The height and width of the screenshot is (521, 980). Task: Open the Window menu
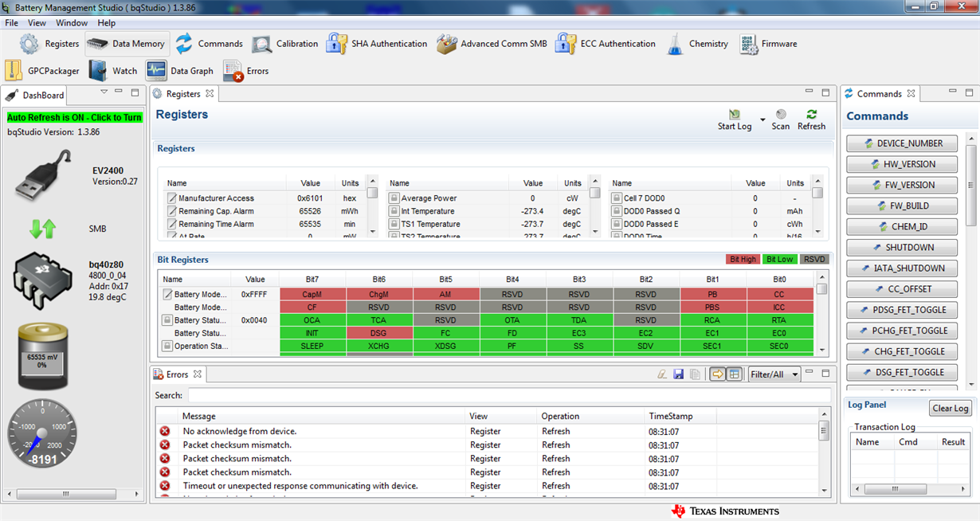tap(72, 23)
